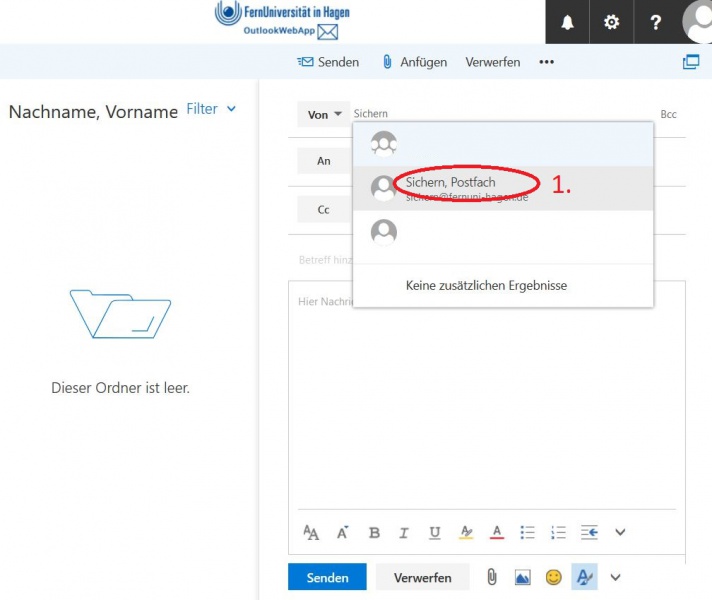Image resolution: width=712 pixels, height=600 pixels.
Task: Decrease the indent
Action: click(x=589, y=532)
